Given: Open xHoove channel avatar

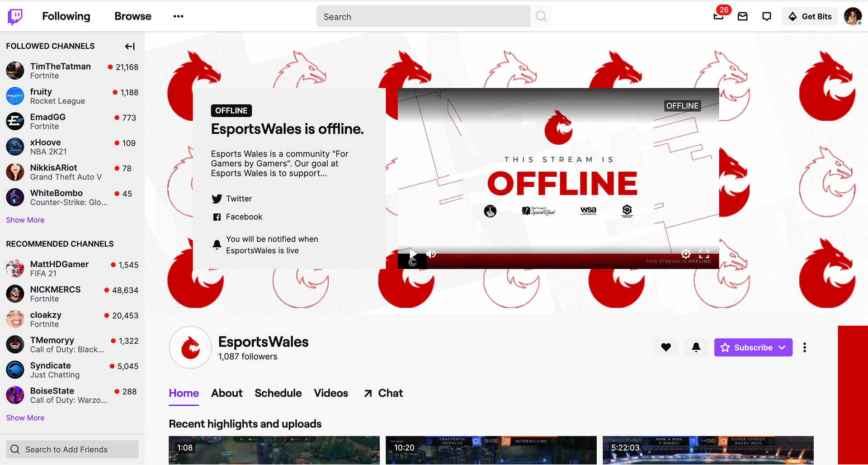Looking at the screenshot, I should 15,147.
